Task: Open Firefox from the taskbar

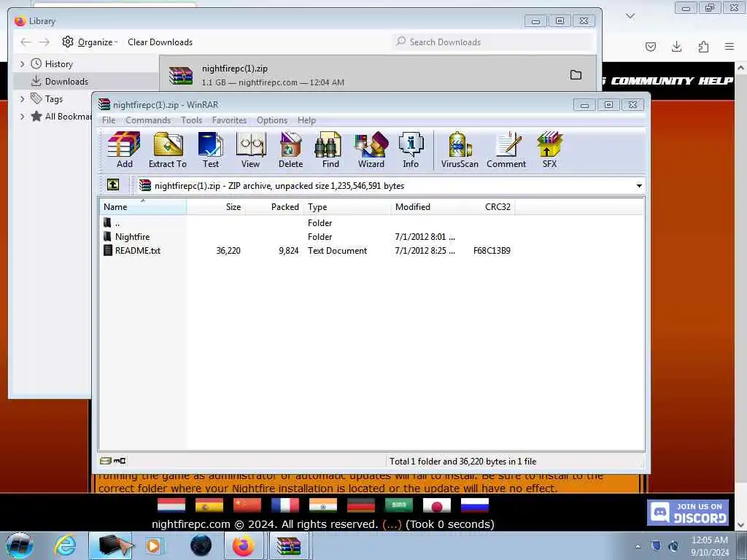Action: coord(244,546)
